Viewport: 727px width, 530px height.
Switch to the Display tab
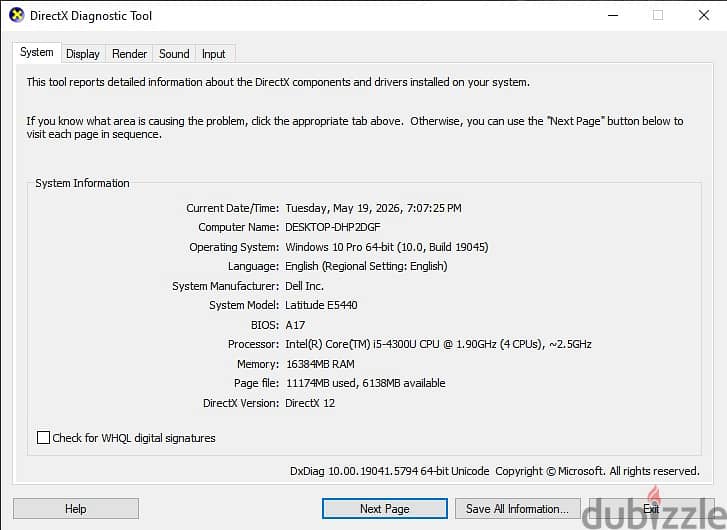83,54
